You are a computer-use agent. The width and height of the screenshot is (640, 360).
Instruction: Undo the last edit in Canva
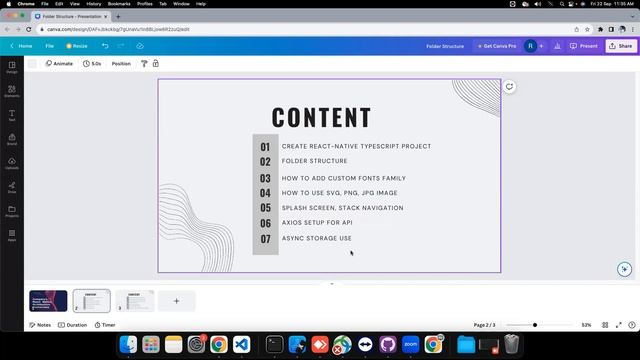pyautogui.click(x=105, y=46)
